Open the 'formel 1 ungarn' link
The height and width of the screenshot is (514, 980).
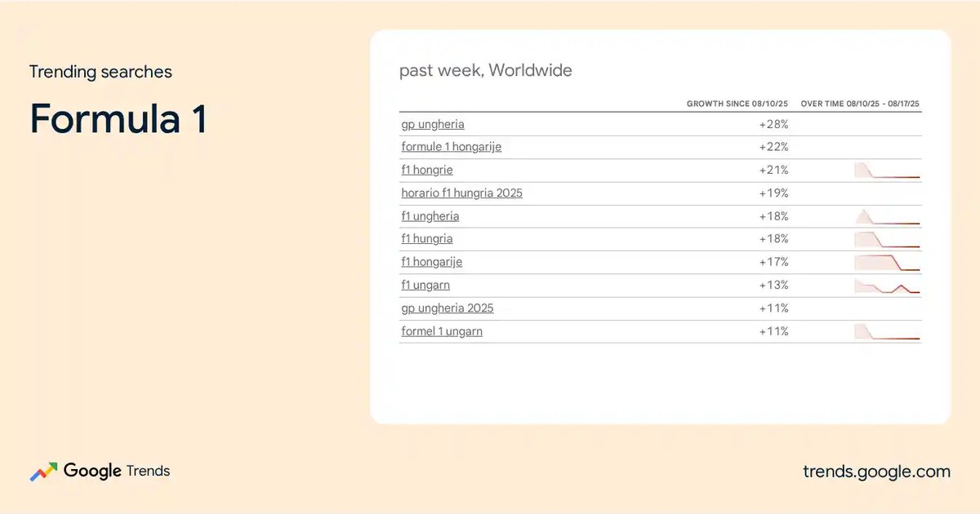pos(441,331)
